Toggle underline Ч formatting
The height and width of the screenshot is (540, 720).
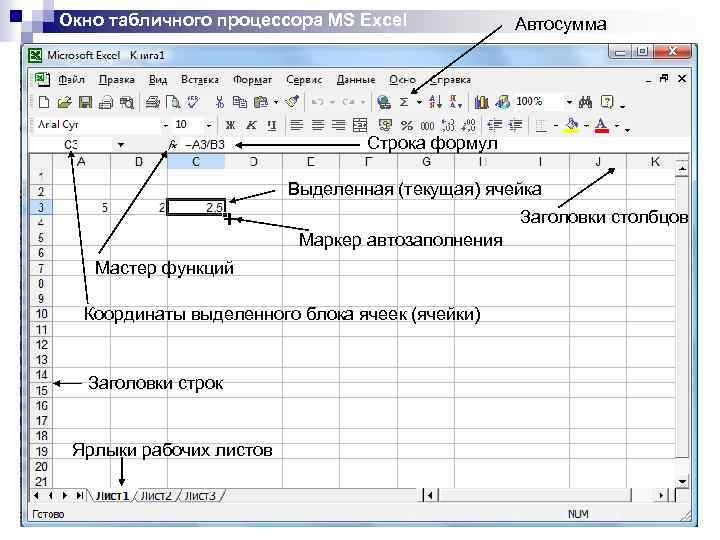pyautogui.click(x=272, y=125)
